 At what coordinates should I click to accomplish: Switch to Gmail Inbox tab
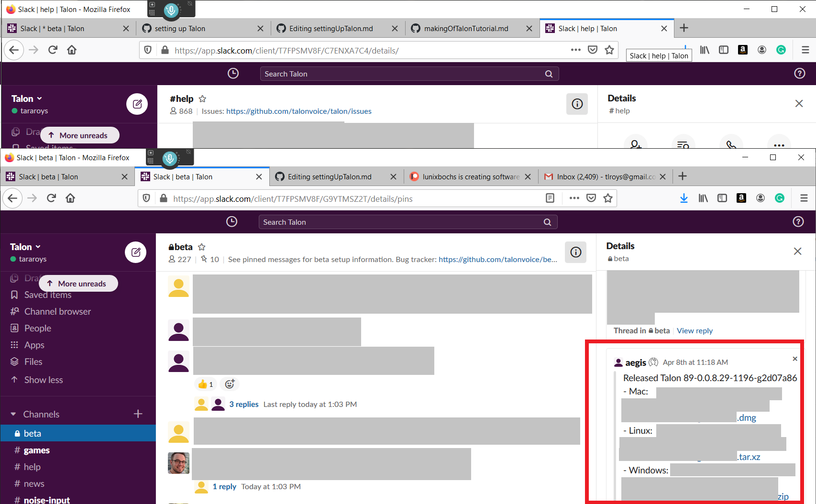coord(605,176)
